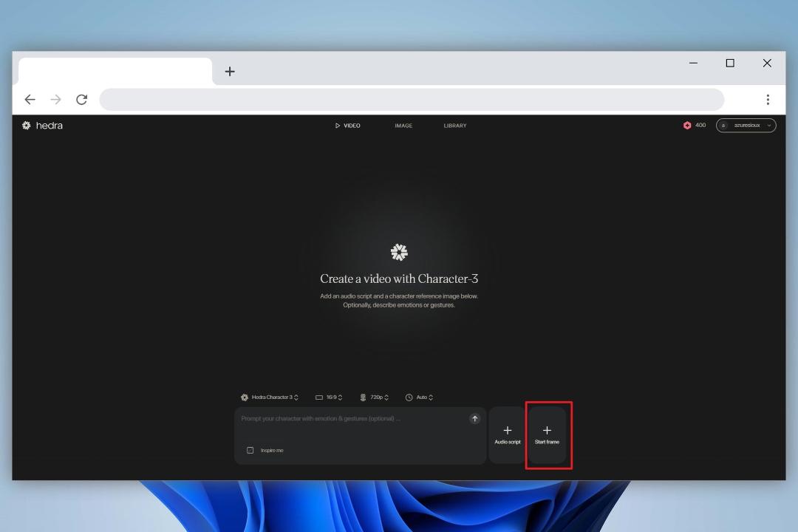Open the VIDEO tab
798x532 pixels.
coord(347,126)
